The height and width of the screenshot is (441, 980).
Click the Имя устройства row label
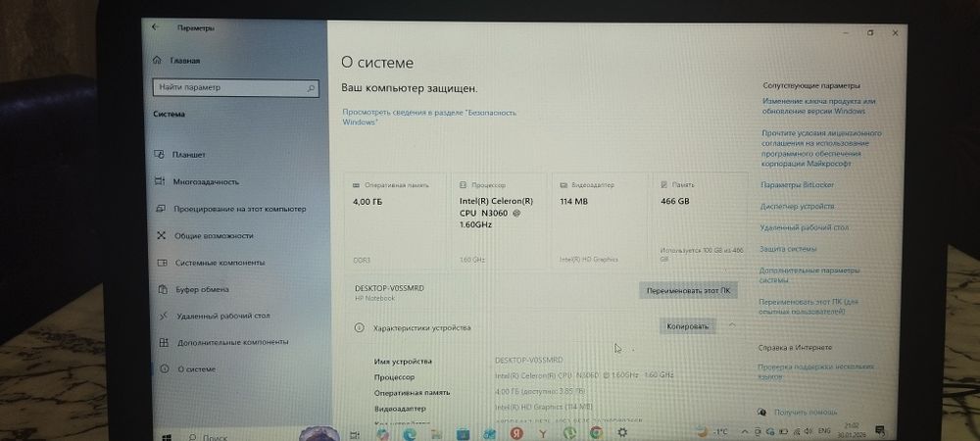(x=403, y=362)
